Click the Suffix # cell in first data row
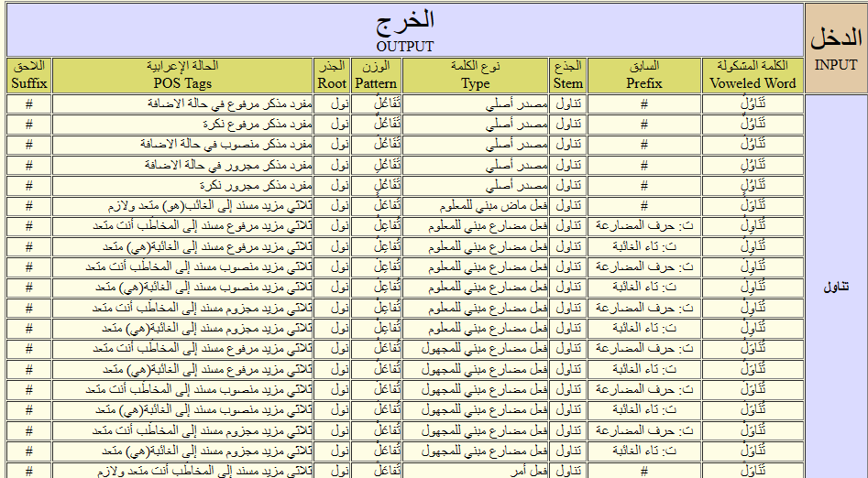The image size is (868, 478). pos(28,104)
